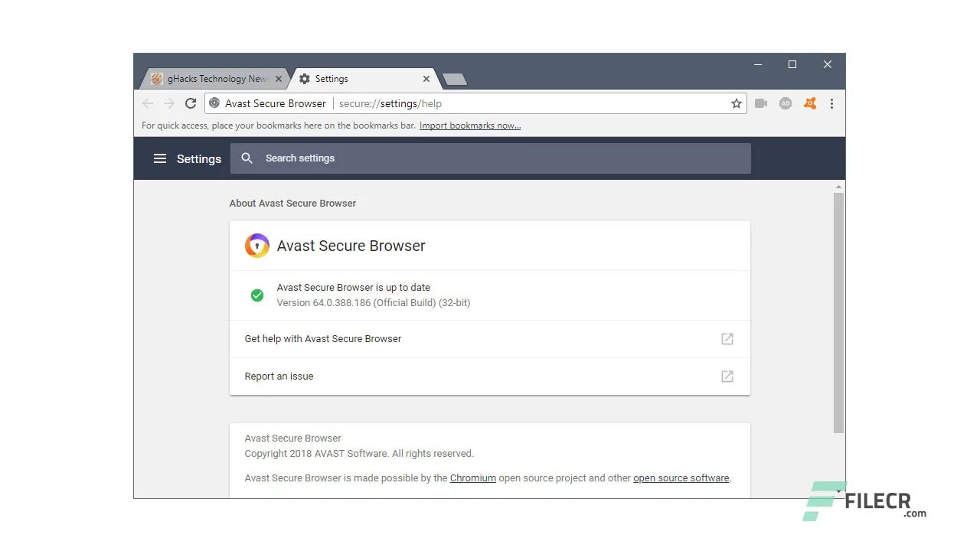Viewport: 980px width, 551px height.
Task: Open the Adblock extension icon
Action: (786, 103)
